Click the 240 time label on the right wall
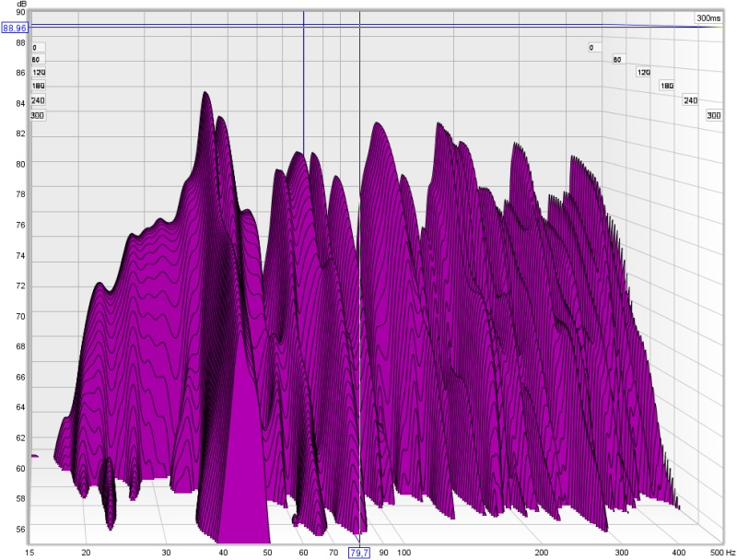737x560 pixels. [x=690, y=100]
